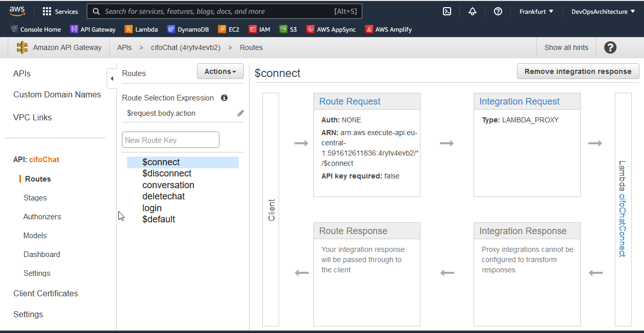Screen dimensions: 644x333
Task: Click the New Route Key field
Action: [170, 140]
